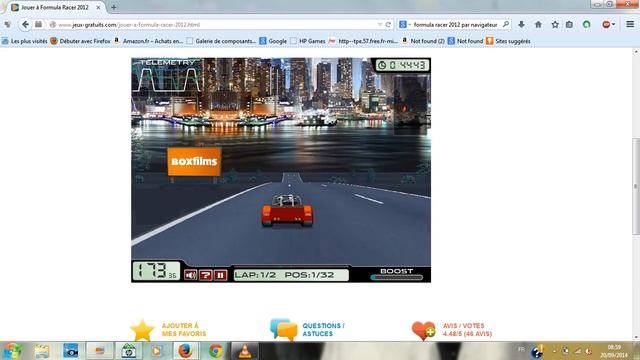Reload the page with the refresh icon
640x360 pixels.
pos(388,24)
